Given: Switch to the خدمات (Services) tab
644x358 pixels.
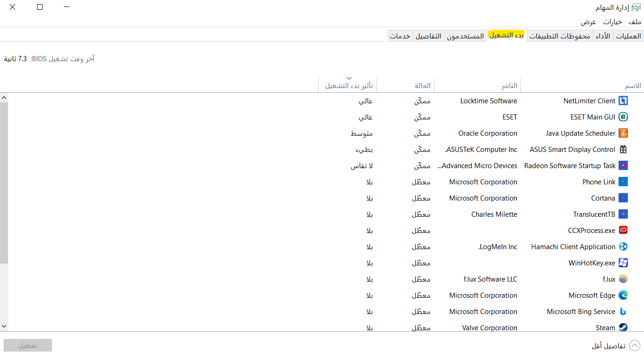Looking at the screenshot, I should (400, 36).
